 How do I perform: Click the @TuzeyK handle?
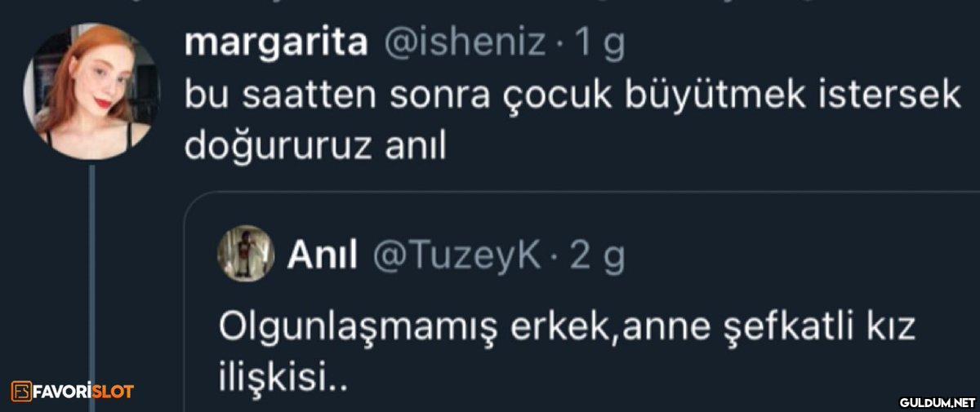pyautogui.click(x=457, y=257)
